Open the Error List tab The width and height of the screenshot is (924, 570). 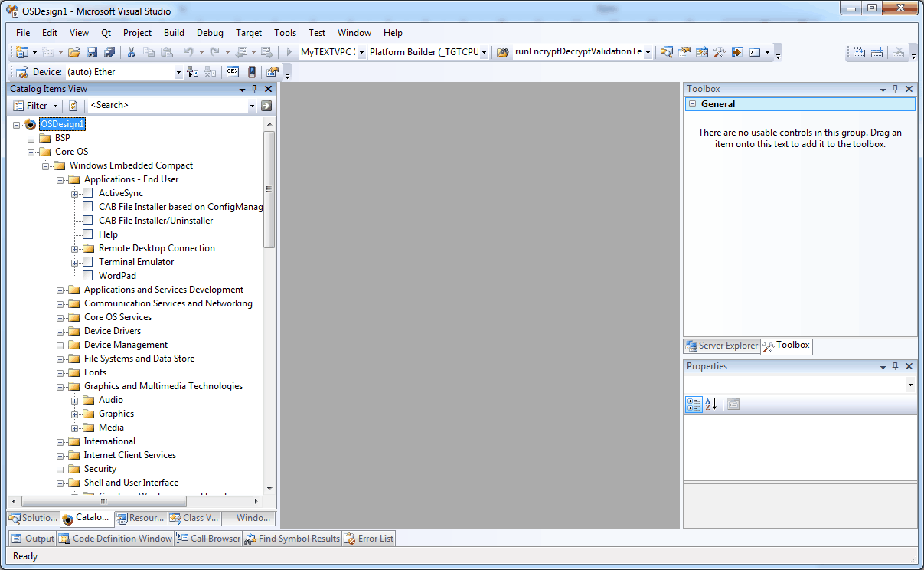369,539
